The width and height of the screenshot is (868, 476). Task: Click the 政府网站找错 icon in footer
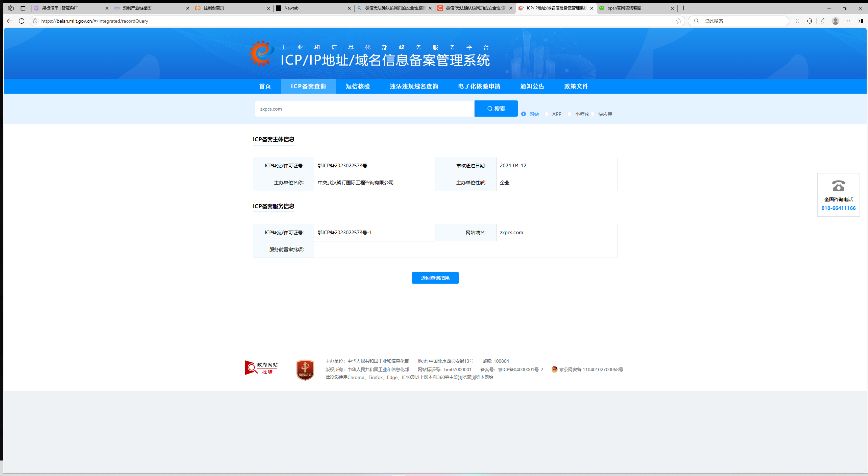point(261,368)
